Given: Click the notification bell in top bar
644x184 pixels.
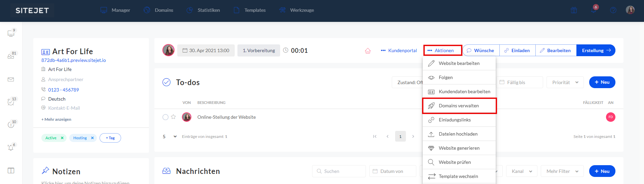Looking at the screenshot, I should [x=594, y=10].
